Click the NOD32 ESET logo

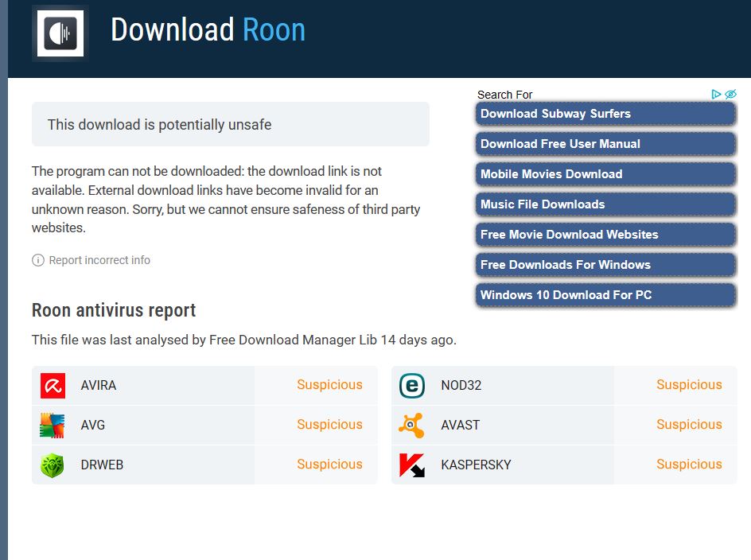pyautogui.click(x=412, y=386)
